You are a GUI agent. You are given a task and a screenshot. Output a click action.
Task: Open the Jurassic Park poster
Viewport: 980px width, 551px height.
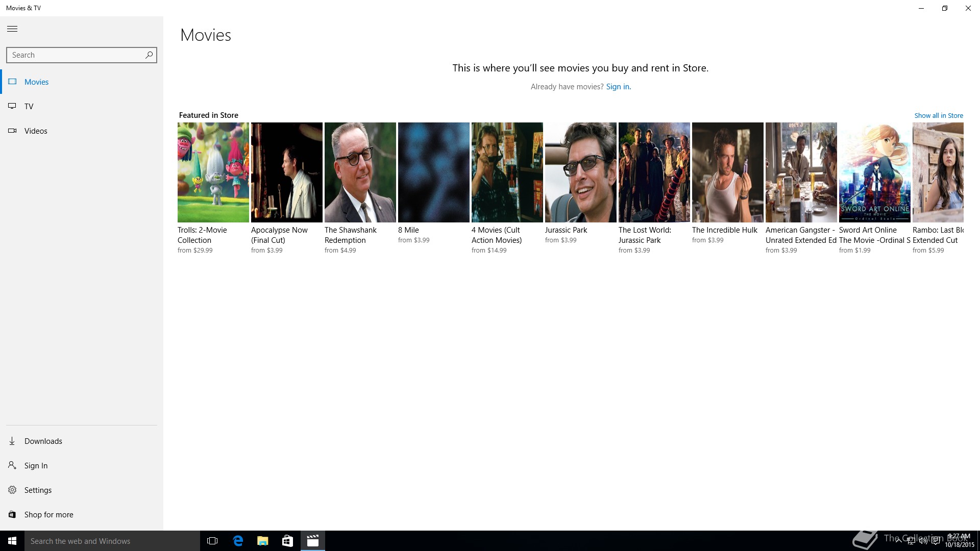point(581,172)
